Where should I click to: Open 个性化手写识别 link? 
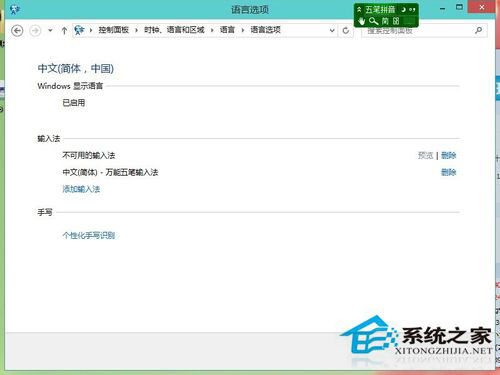coord(89,236)
